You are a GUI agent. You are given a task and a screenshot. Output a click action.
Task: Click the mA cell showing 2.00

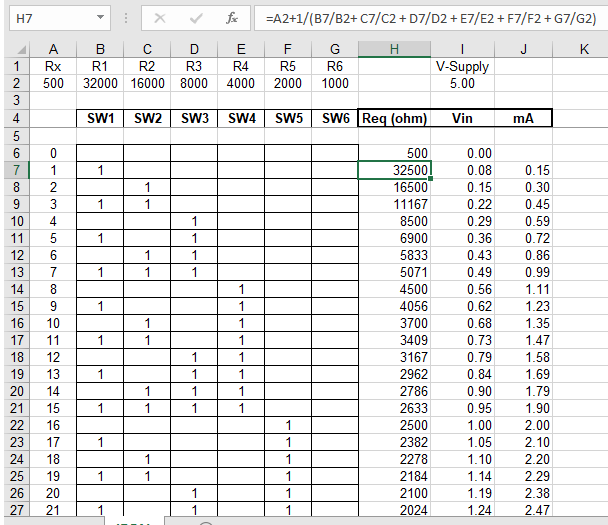523,425
